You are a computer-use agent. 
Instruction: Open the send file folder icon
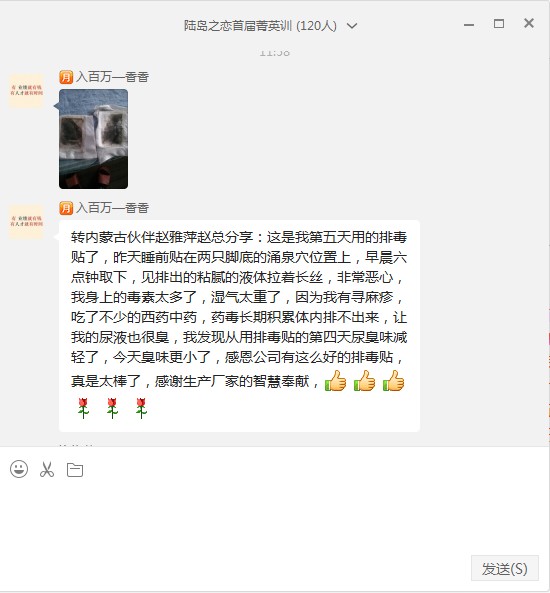click(x=75, y=470)
